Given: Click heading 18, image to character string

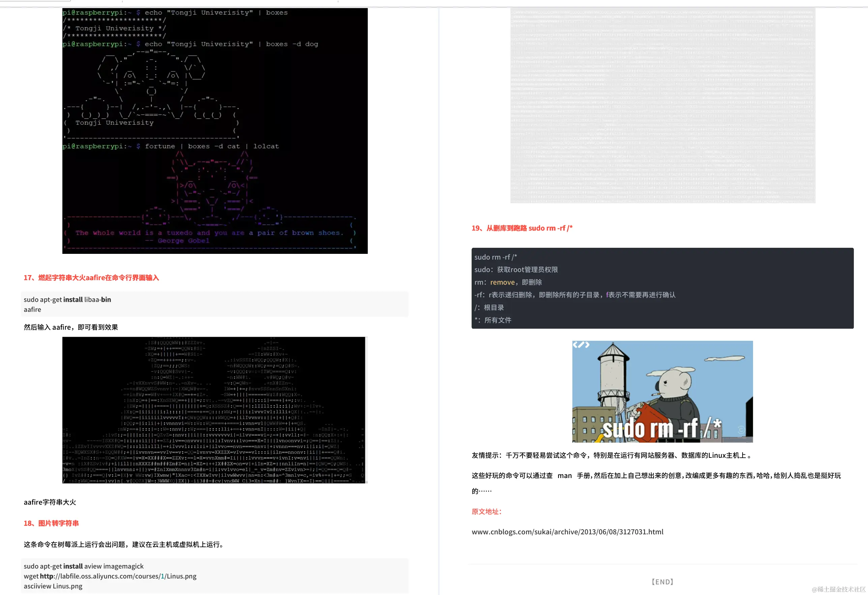Looking at the screenshot, I should 51,523.
